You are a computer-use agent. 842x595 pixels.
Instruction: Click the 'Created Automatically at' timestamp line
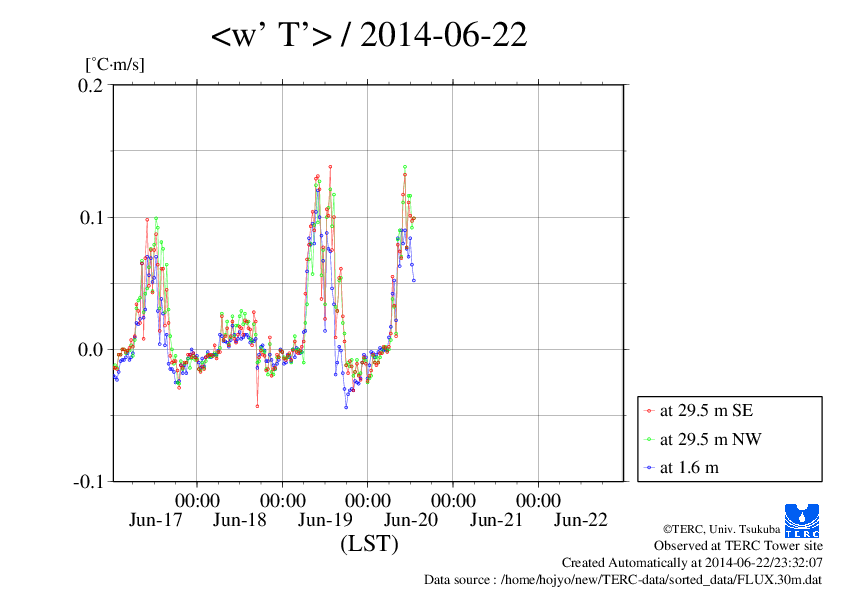pyautogui.click(x=692, y=563)
